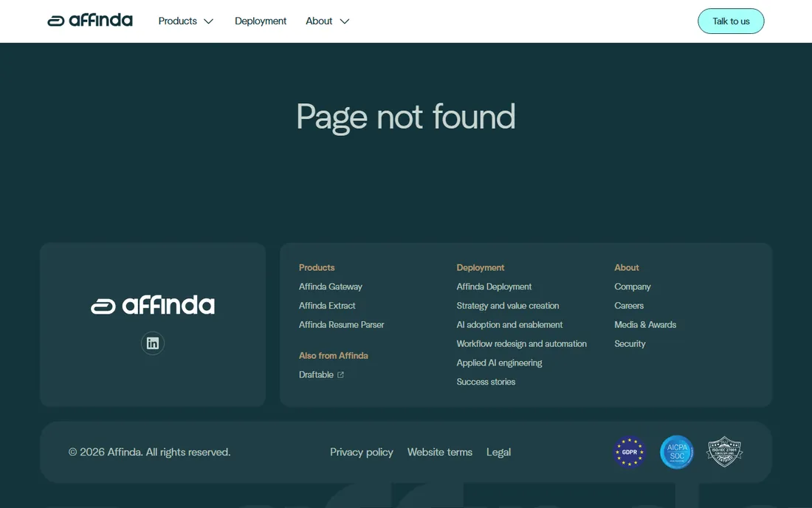
Task: Click the Affinda logo in the header
Action: click(x=90, y=21)
